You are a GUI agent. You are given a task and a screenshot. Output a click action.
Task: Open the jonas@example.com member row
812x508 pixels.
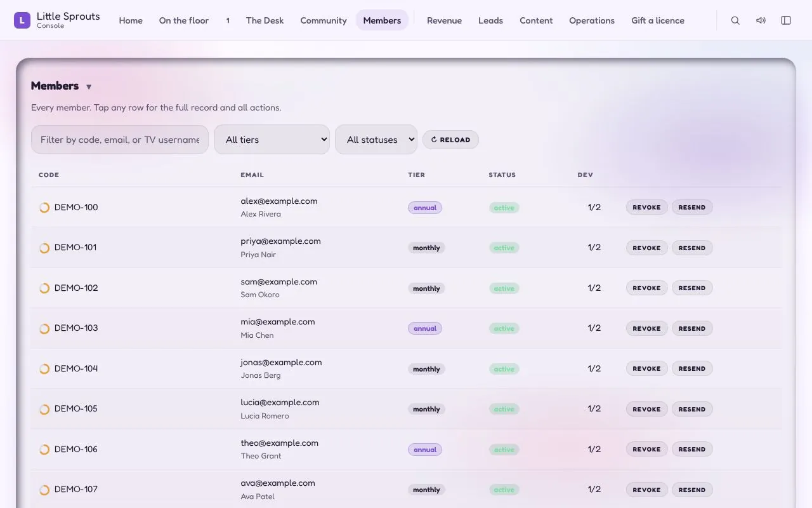406,368
